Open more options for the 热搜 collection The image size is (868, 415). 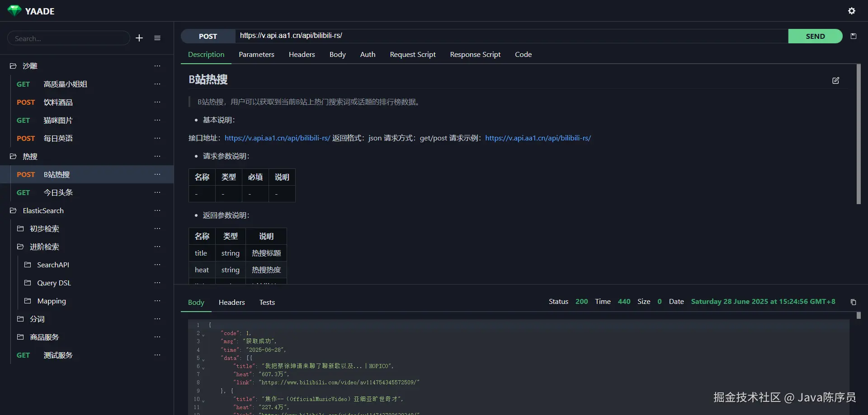tap(157, 156)
